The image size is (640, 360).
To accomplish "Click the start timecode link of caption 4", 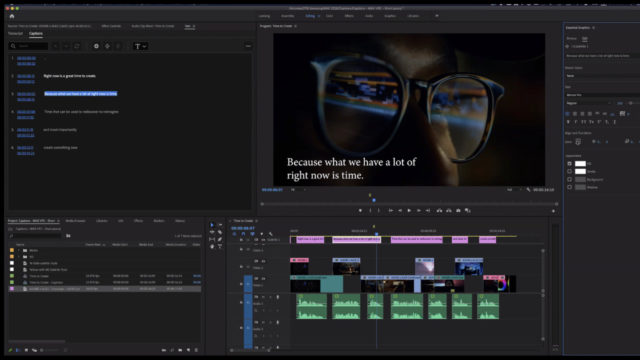I will pos(26,112).
